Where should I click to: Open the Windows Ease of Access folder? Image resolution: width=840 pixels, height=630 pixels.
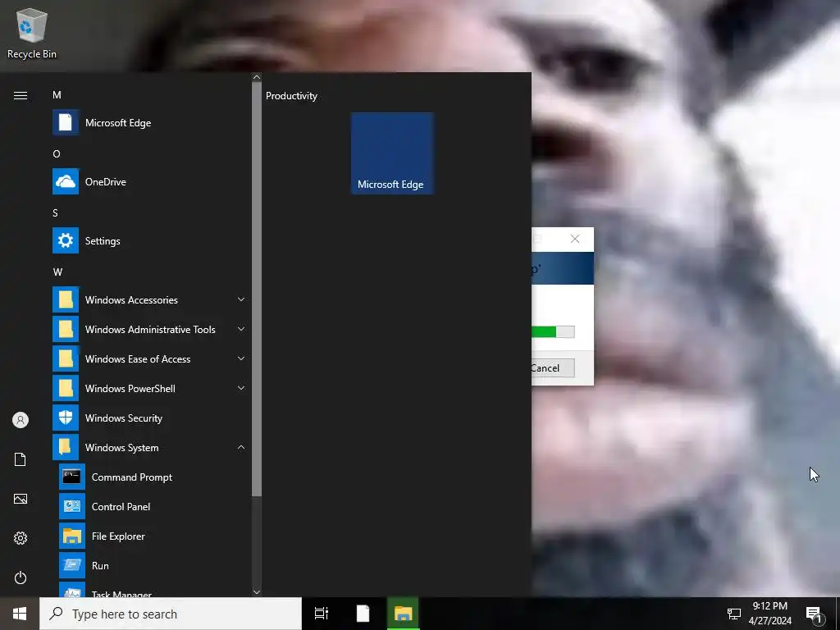150,359
